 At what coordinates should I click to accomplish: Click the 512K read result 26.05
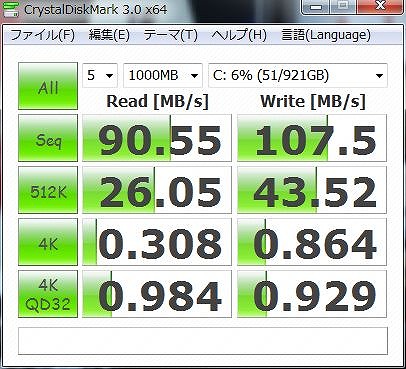click(x=157, y=190)
